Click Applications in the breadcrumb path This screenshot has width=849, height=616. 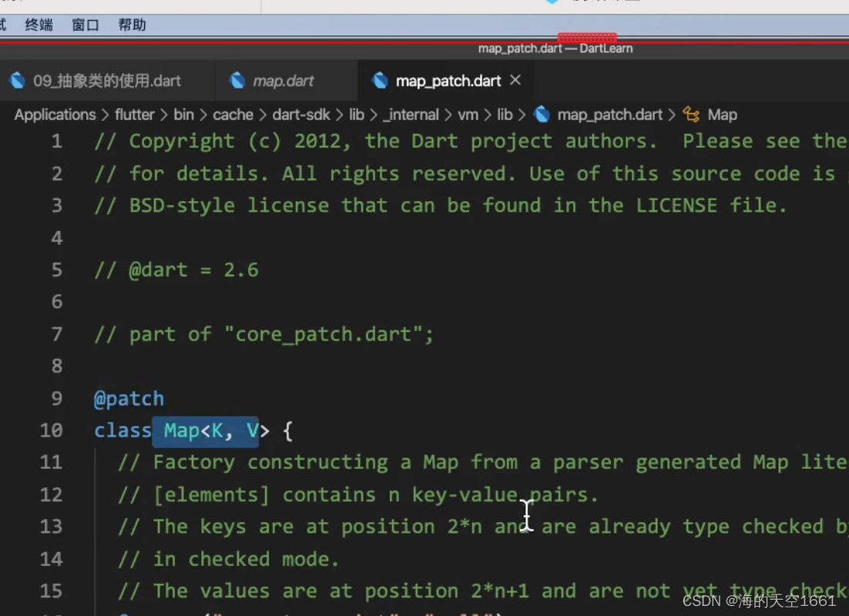click(x=54, y=114)
